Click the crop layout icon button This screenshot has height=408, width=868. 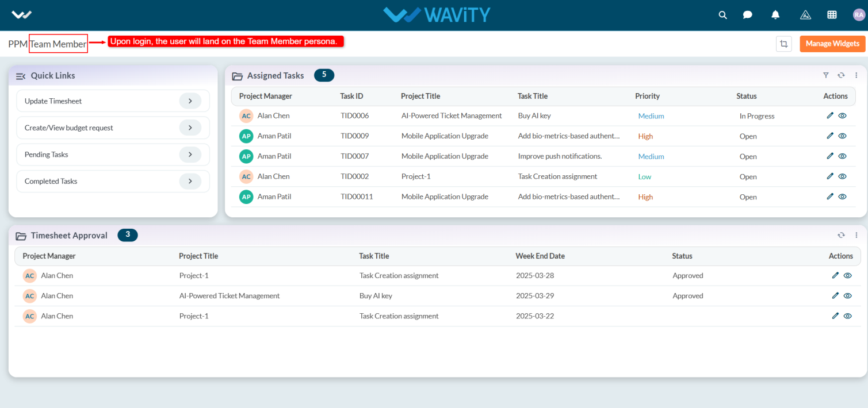click(783, 44)
